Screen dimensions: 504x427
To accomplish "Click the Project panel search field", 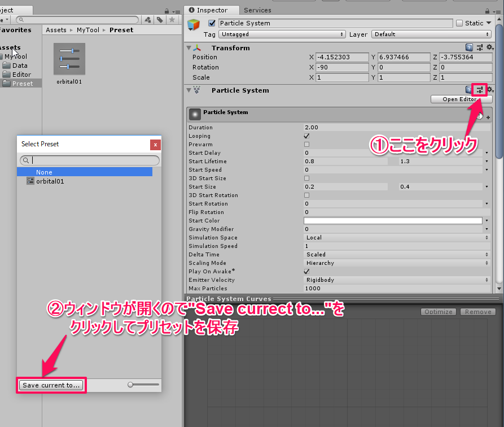I will tap(77, 20).
